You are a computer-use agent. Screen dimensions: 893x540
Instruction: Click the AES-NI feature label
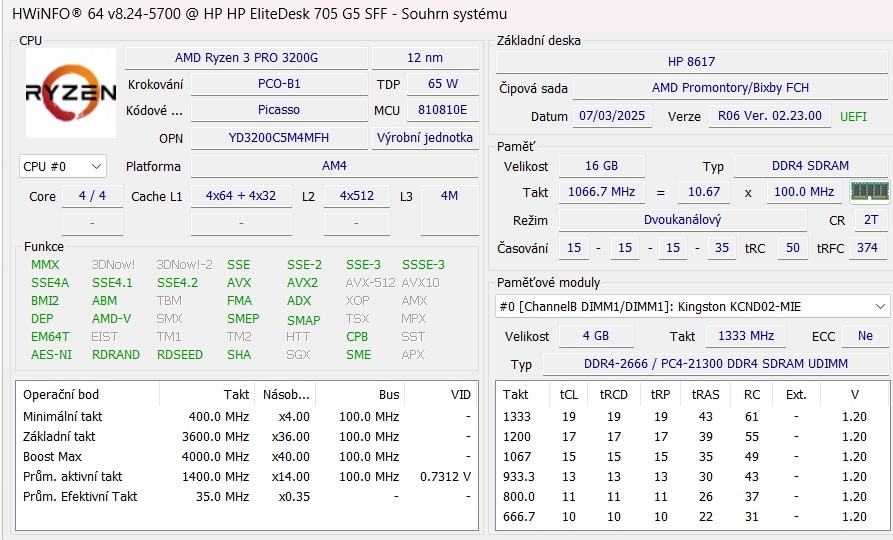51,354
